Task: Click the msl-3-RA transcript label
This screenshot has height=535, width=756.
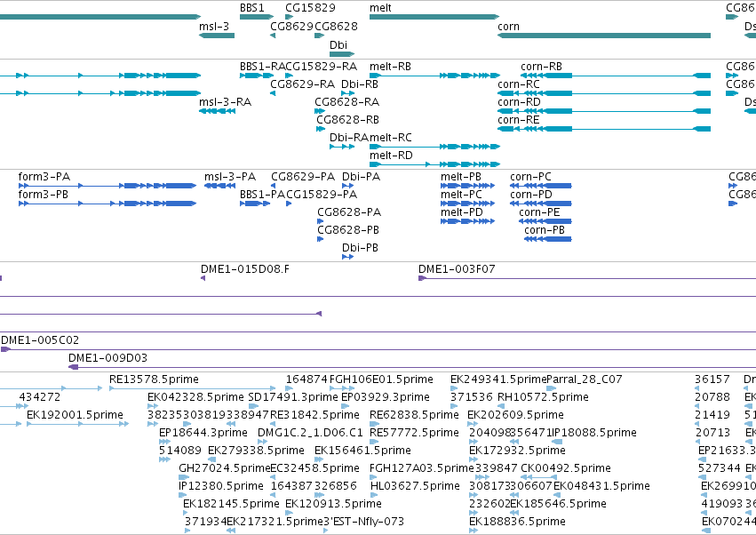Action: 225,102
